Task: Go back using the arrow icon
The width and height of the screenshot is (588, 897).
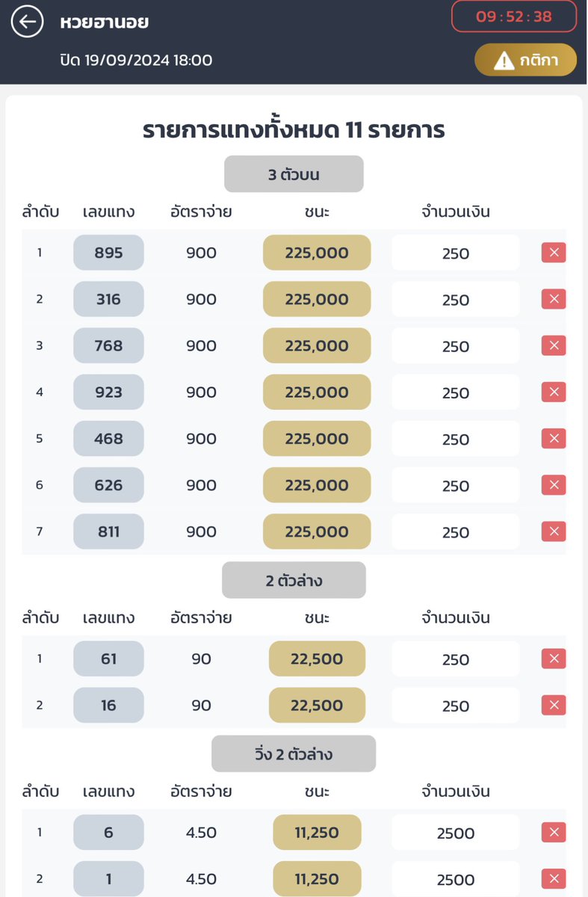Action: coord(28,22)
